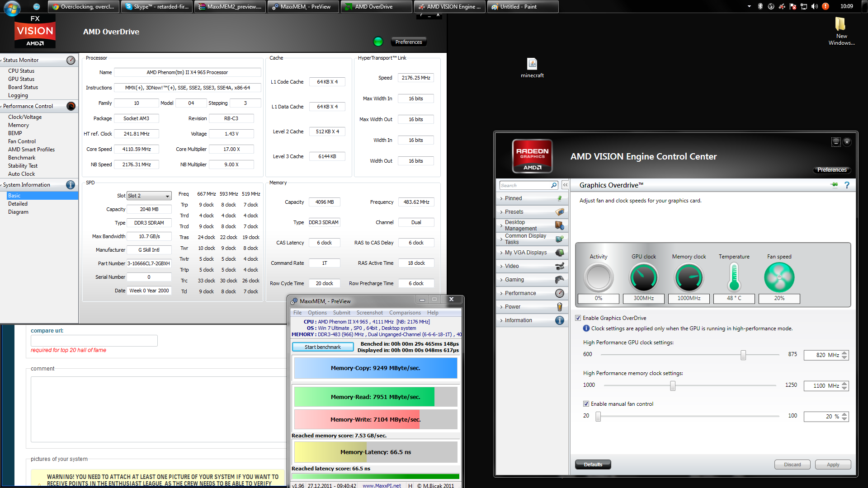The width and height of the screenshot is (868, 488).
Task: Click the manual fan control slider handle
Action: click(x=598, y=417)
